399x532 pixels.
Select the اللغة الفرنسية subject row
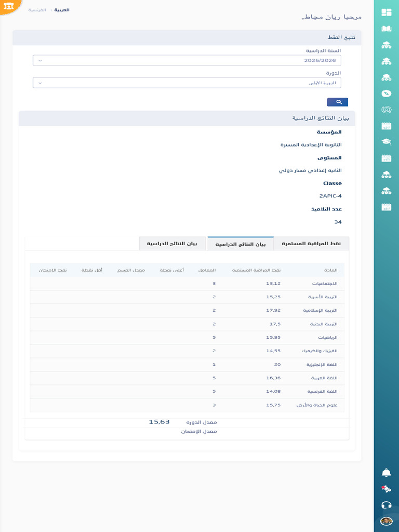point(187,392)
